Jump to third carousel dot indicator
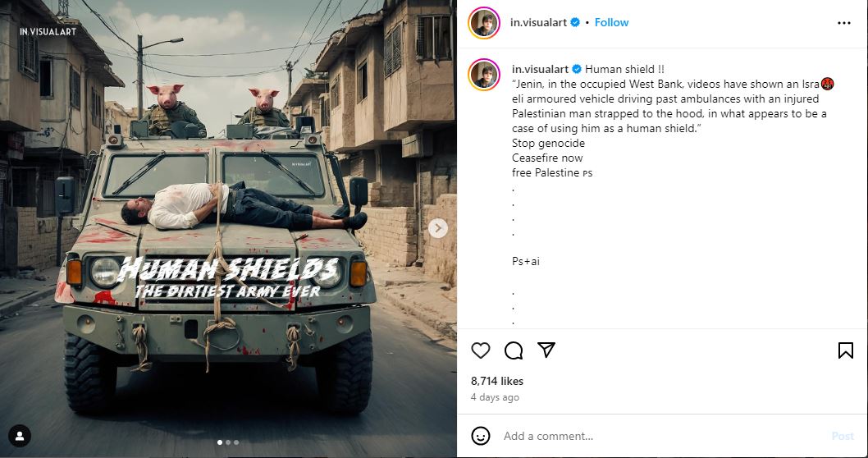 [x=236, y=442]
